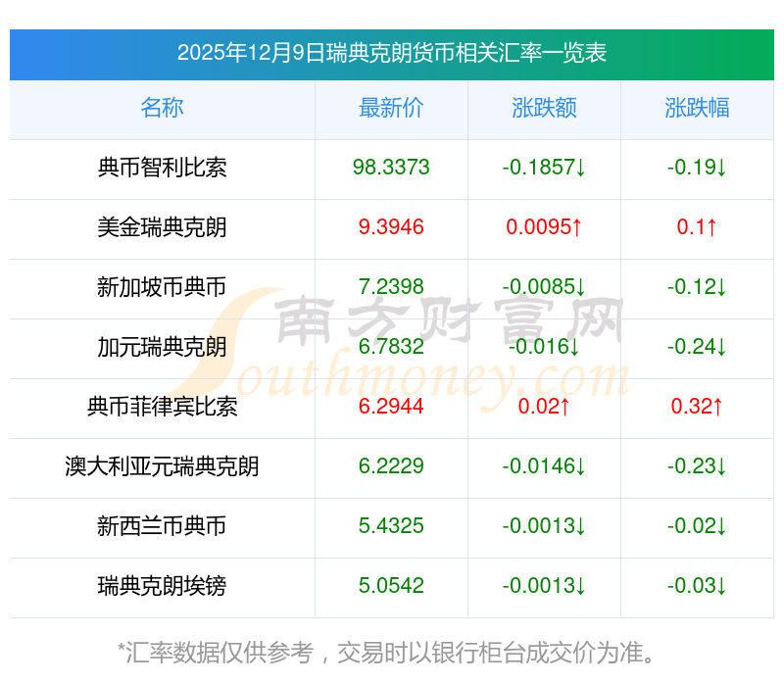Select the '澳大利亚元瑞典克朗' row name

tap(162, 466)
